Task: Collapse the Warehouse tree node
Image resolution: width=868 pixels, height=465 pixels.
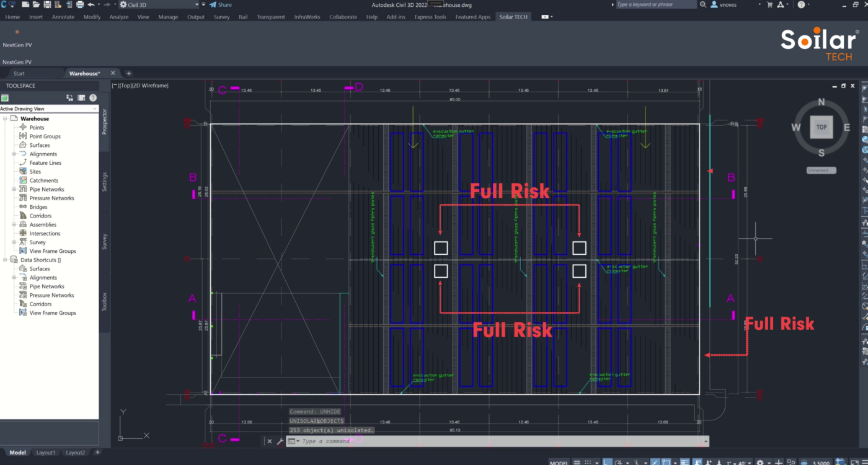Action: coord(5,118)
